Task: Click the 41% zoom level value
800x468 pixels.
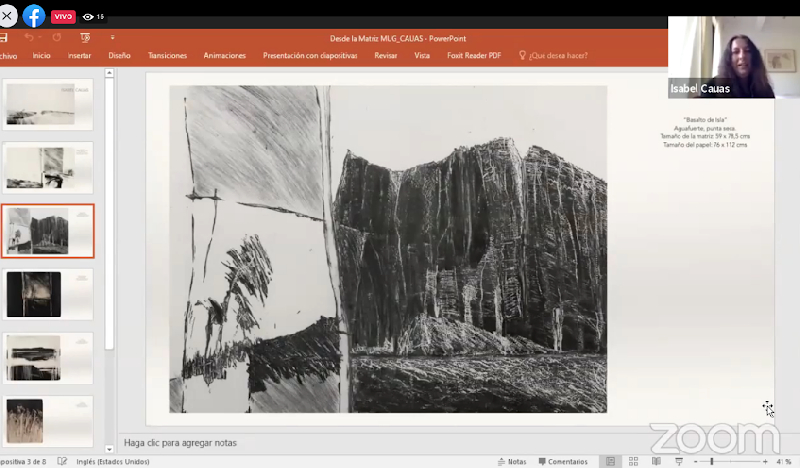Action: pos(784,461)
